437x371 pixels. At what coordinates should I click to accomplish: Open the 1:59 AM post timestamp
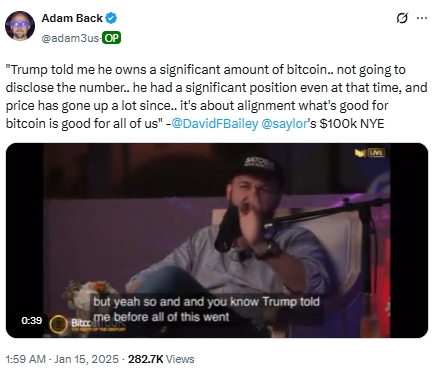tap(26, 359)
